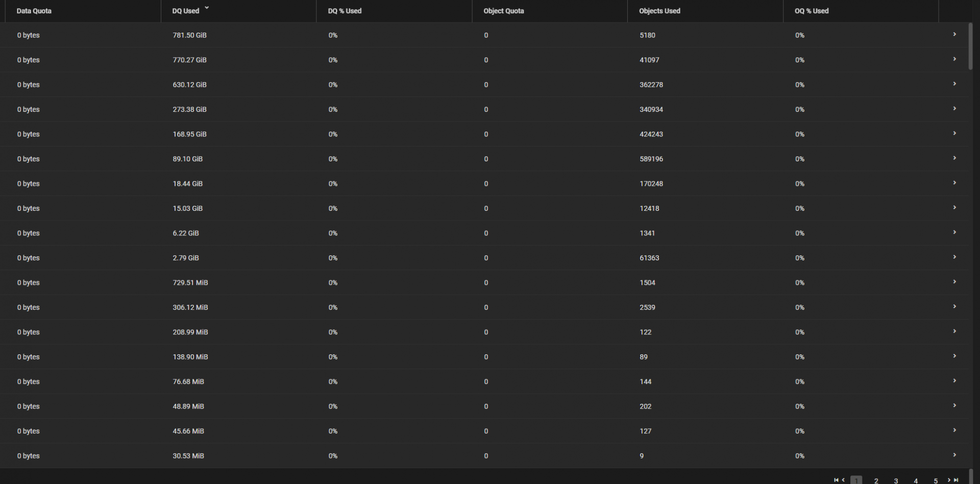Image resolution: width=980 pixels, height=484 pixels.
Task: Expand the 18.44 GiB row chevron
Action: [x=954, y=183]
